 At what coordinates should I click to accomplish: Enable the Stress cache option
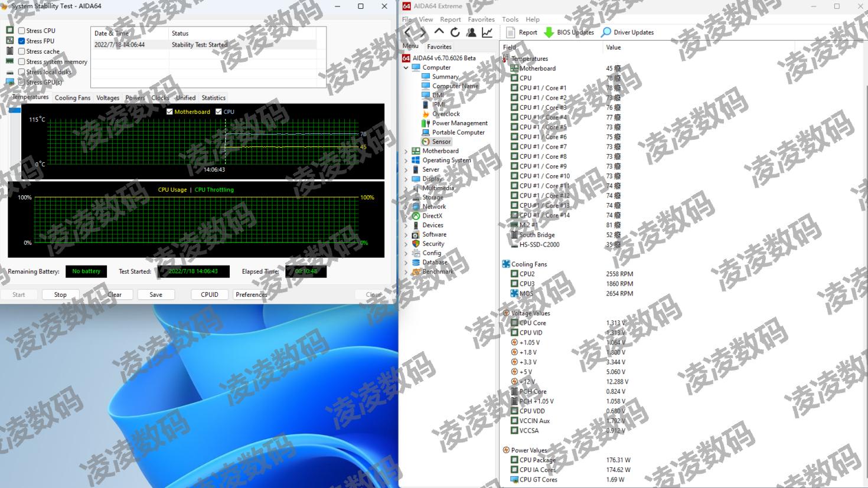(x=22, y=51)
